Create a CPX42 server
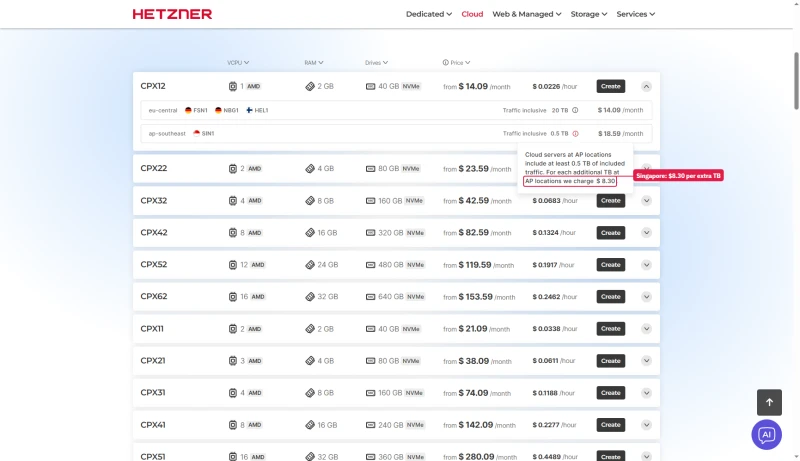The width and height of the screenshot is (800, 461). (611, 233)
